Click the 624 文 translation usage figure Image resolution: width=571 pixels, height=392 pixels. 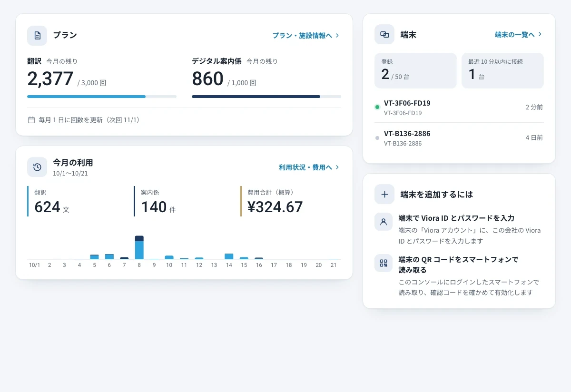pyautogui.click(x=52, y=207)
